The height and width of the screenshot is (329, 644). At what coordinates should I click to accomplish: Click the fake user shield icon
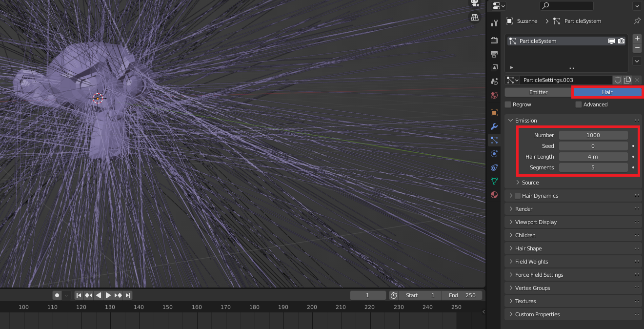(618, 80)
